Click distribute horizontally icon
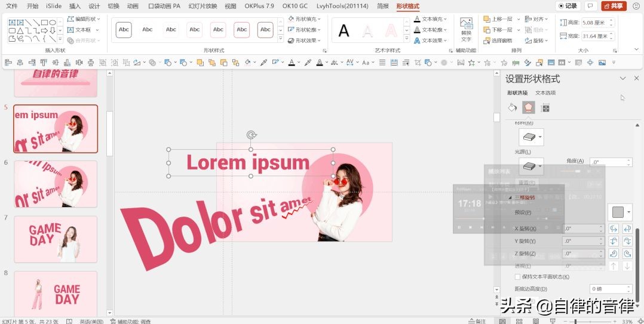 click(79, 63)
